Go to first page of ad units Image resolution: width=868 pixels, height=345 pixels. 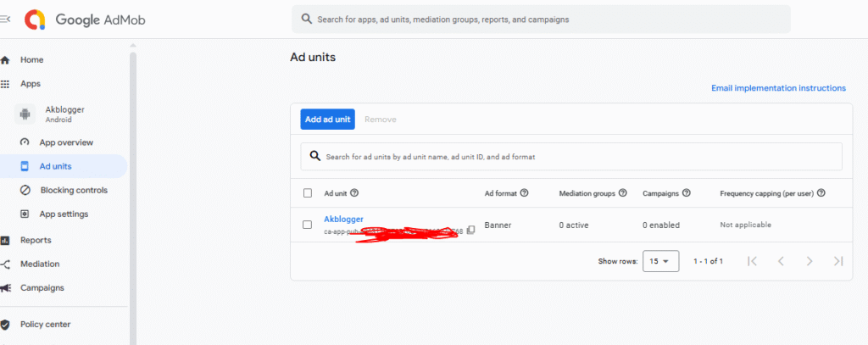coord(752,261)
